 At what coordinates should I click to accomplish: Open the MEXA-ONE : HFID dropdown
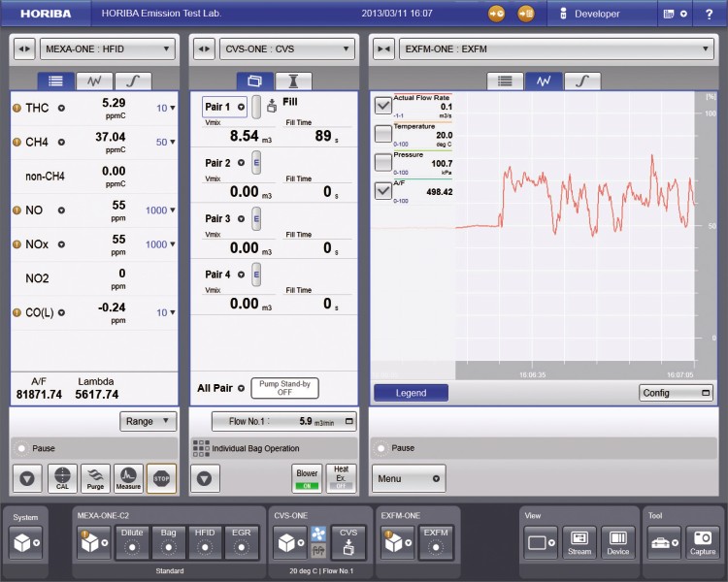(108, 48)
